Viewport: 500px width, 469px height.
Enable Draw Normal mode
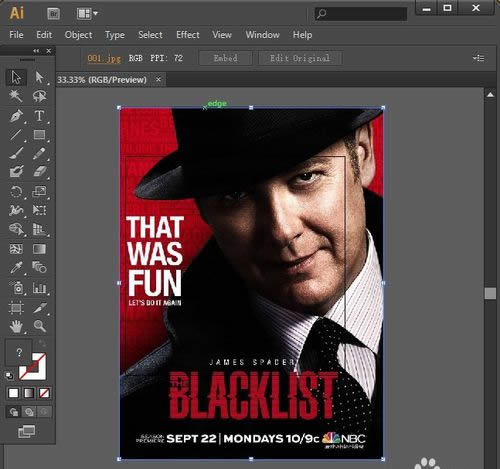[14, 412]
